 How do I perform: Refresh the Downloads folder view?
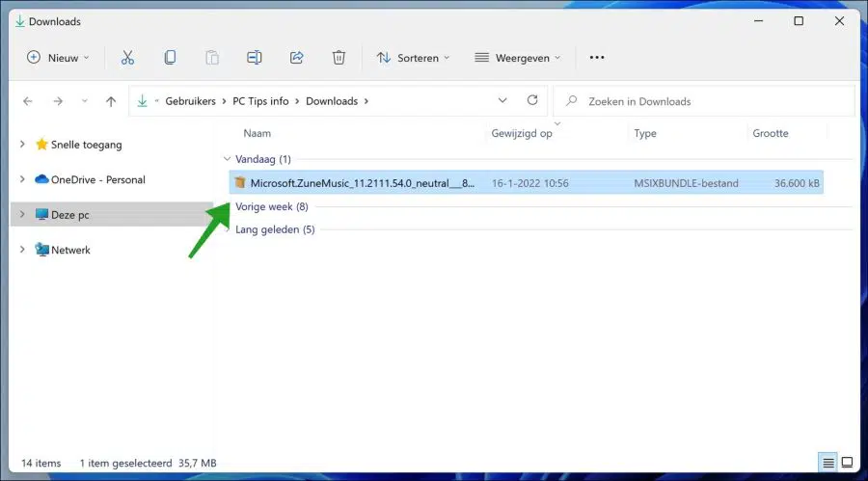pos(532,100)
